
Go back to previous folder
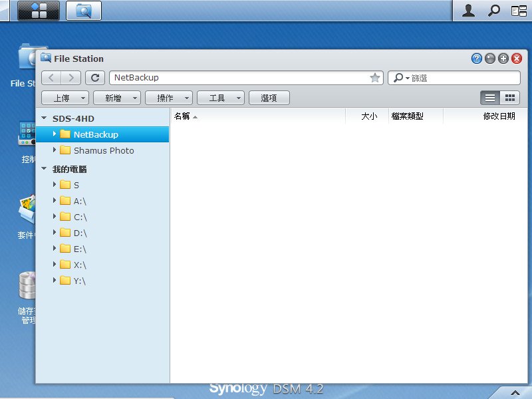51,78
